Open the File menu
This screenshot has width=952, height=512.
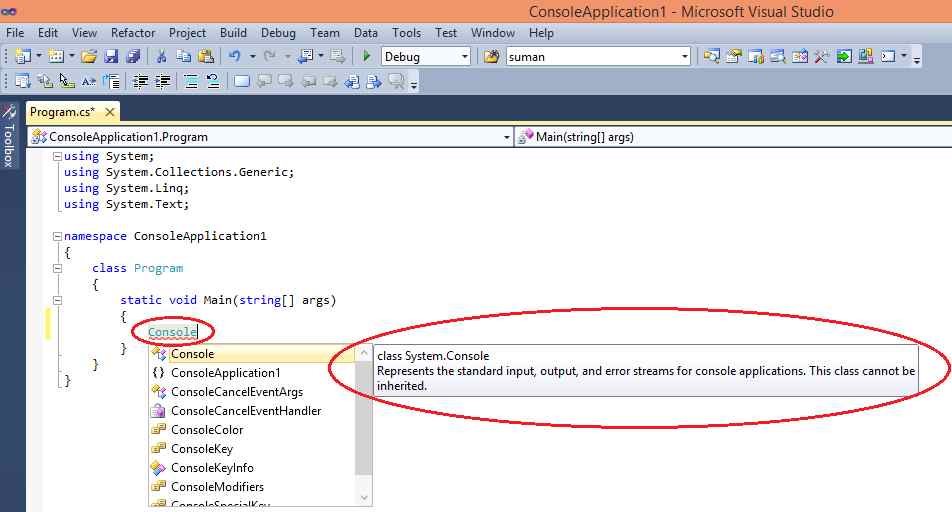[x=15, y=33]
